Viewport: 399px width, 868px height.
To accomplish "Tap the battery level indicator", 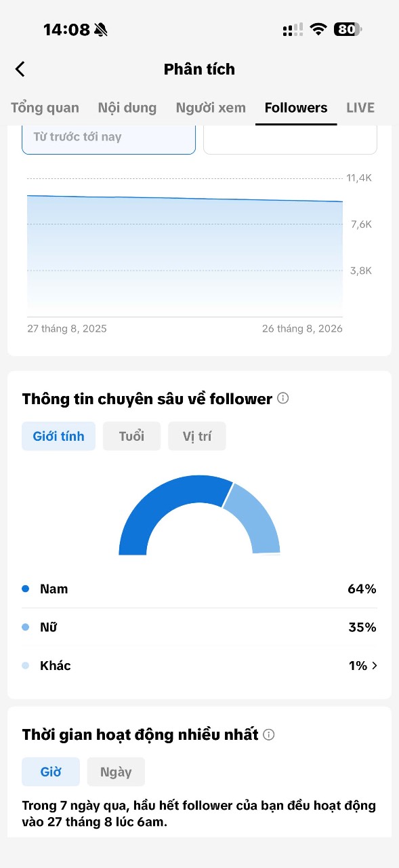I will click(348, 29).
